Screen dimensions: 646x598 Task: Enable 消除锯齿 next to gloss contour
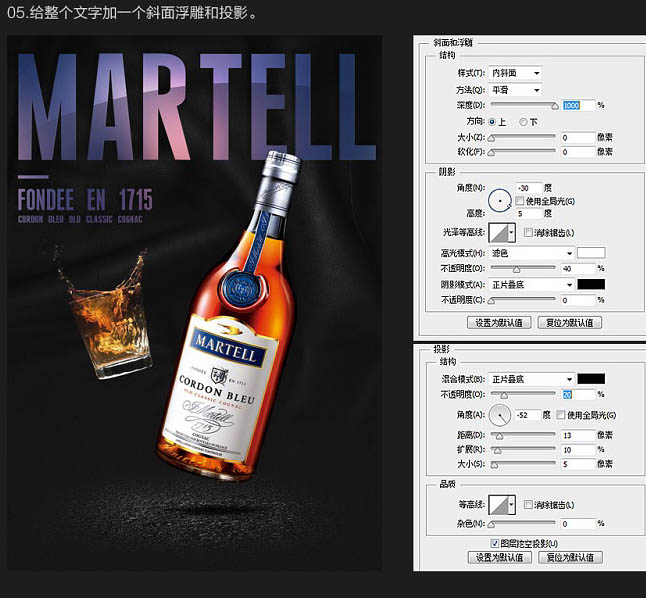[x=528, y=232]
